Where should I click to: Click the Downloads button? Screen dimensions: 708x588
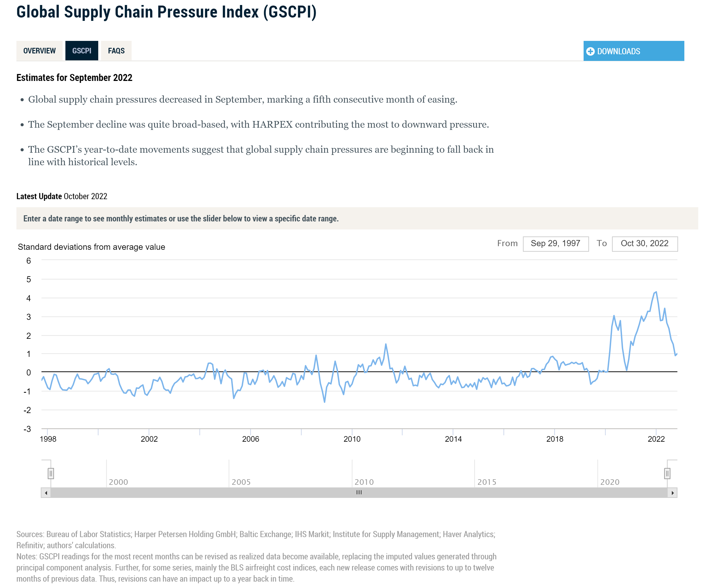coord(633,51)
